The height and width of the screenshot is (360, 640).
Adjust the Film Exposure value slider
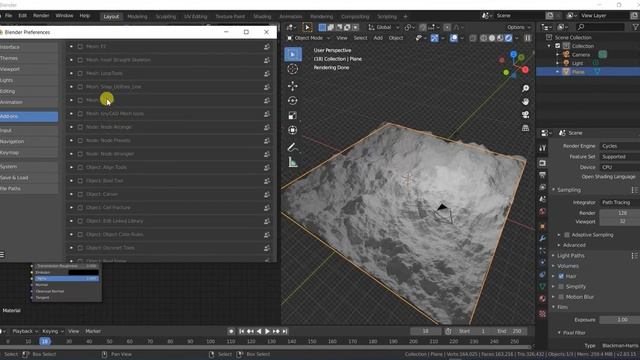[620, 320]
